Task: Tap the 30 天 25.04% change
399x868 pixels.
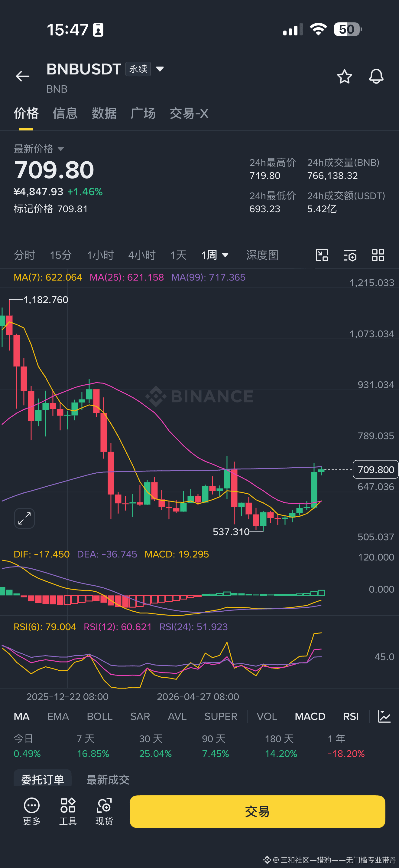Action: 155,746
